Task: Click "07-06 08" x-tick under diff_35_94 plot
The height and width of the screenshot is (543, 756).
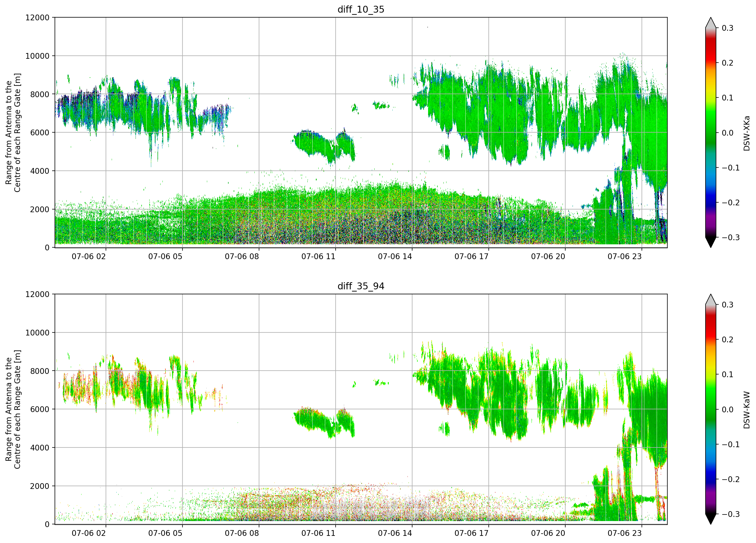Action: click(242, 533)
